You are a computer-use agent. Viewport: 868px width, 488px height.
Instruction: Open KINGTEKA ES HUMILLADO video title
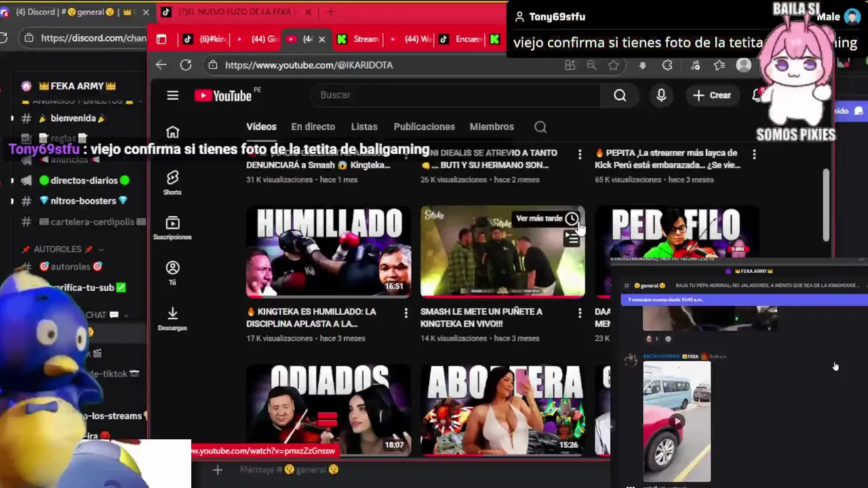click(311, 318)
